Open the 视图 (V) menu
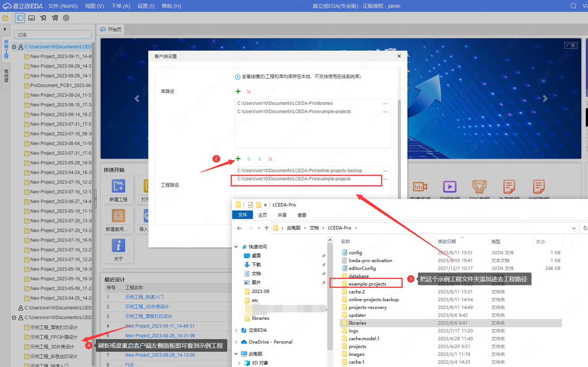The height and width of the screenshot is (367, 588). coord(94,6)
